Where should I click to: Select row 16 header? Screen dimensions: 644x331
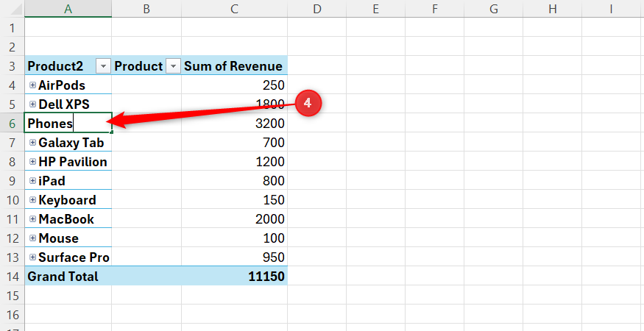[x=12, y=315]
